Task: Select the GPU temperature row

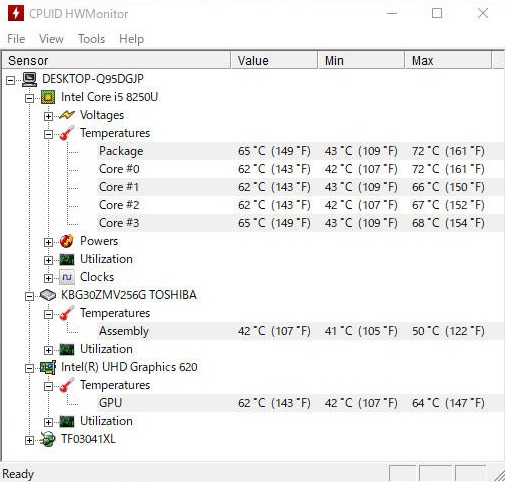Action: pyautogui.click(x=300, y=403)
